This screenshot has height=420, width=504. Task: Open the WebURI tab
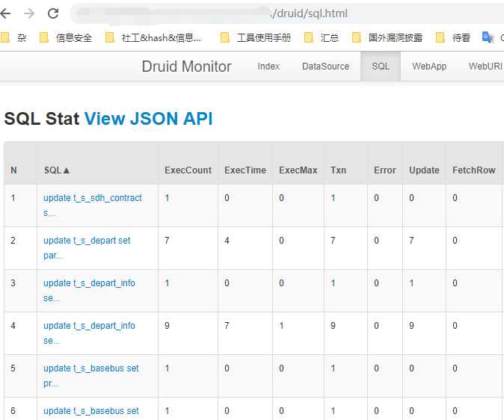[x=485, y=67]
